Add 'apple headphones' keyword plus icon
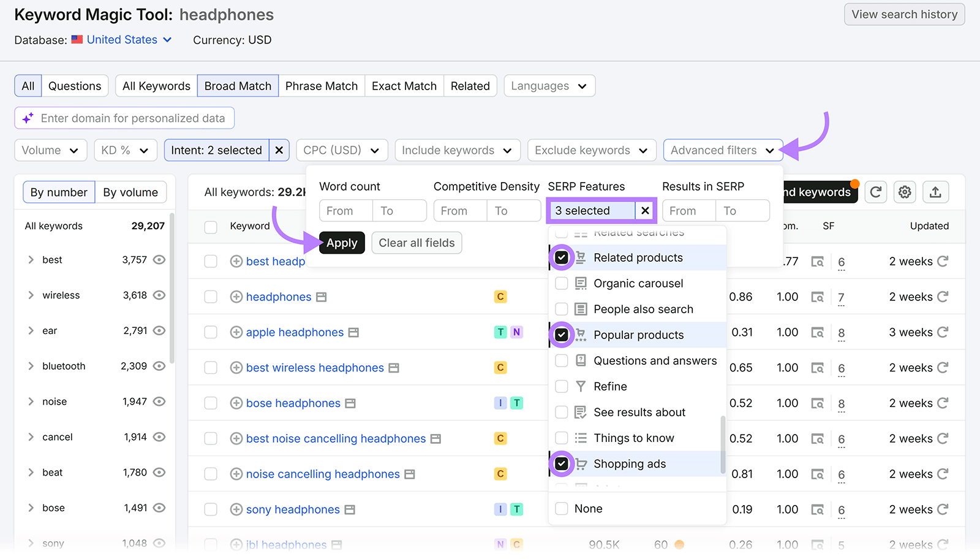Image resolution: width=980 pixels, height=559 pixels. tap(236, 332)
